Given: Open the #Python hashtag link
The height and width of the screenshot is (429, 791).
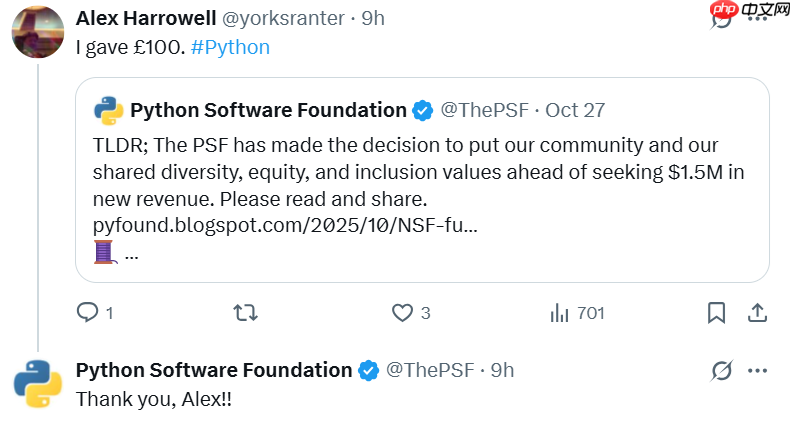Looking at the screenshot, I should 231,47.
